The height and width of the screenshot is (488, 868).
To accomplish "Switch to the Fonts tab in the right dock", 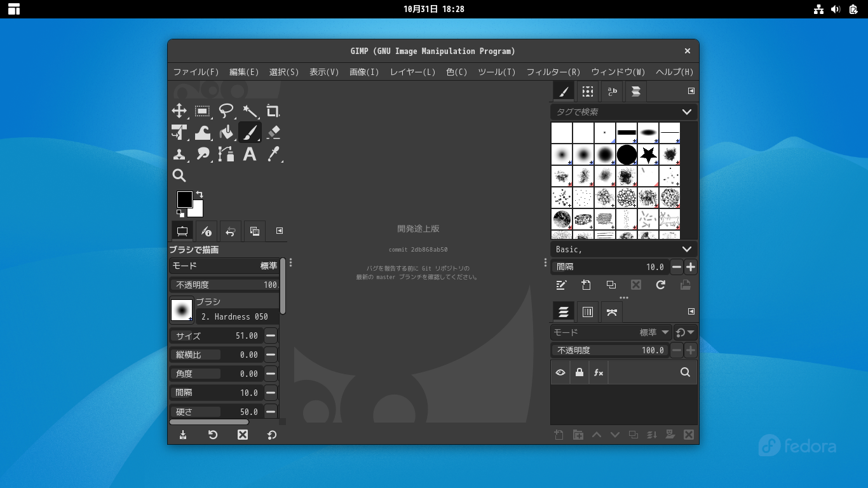I will (612, 91).
